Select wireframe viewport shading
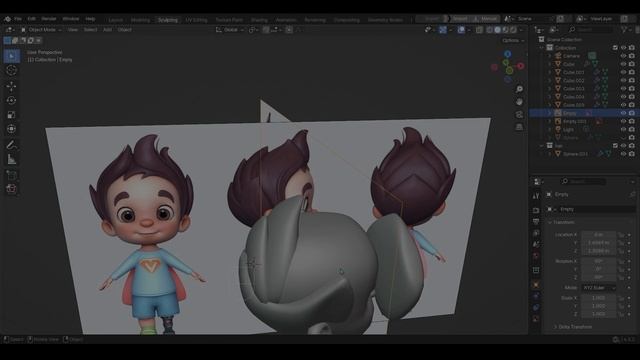Image resolution: width=640 pixels, height=360 pixels. (x=489, y=30)
